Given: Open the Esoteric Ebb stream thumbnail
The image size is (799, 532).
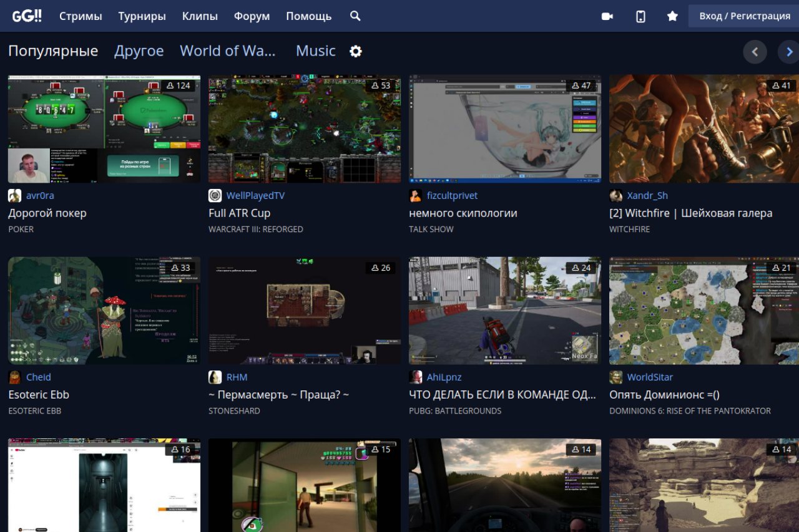Looking at the screenshot, I should coord(104,311).
